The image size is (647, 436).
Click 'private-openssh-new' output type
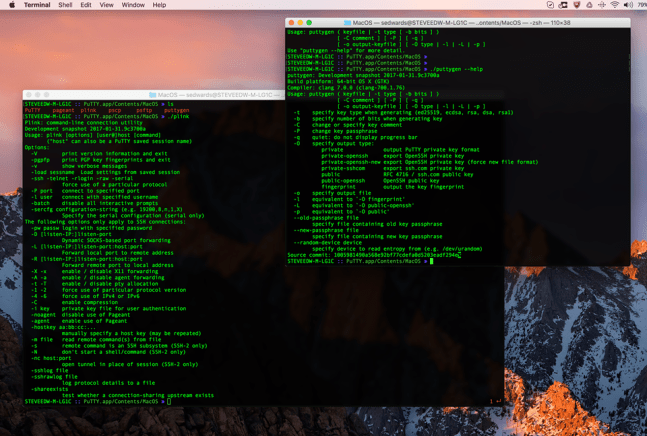pos(351,162)
